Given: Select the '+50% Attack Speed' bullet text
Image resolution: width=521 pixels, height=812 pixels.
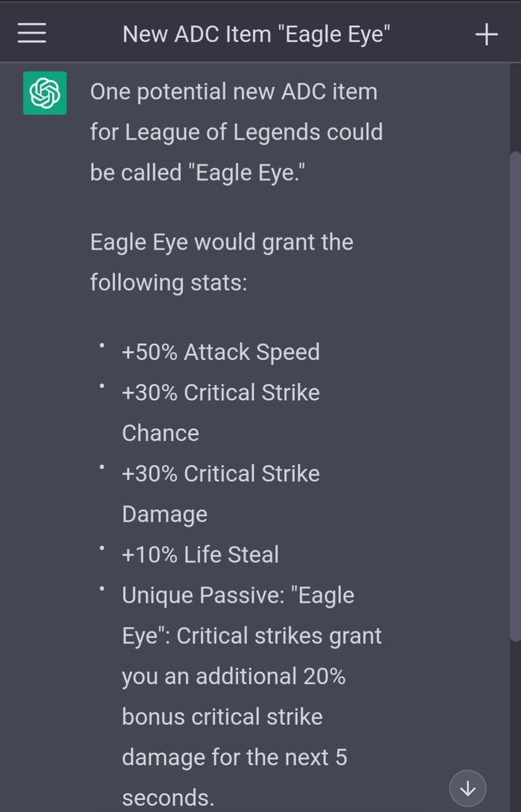Looking at the screenshot, I should (220, 352).
